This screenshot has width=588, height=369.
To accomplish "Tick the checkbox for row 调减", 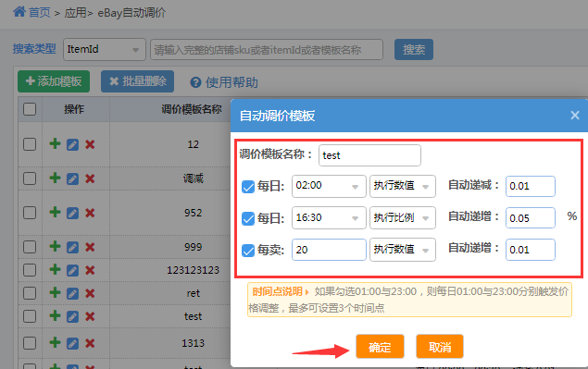I will [30, 178].
